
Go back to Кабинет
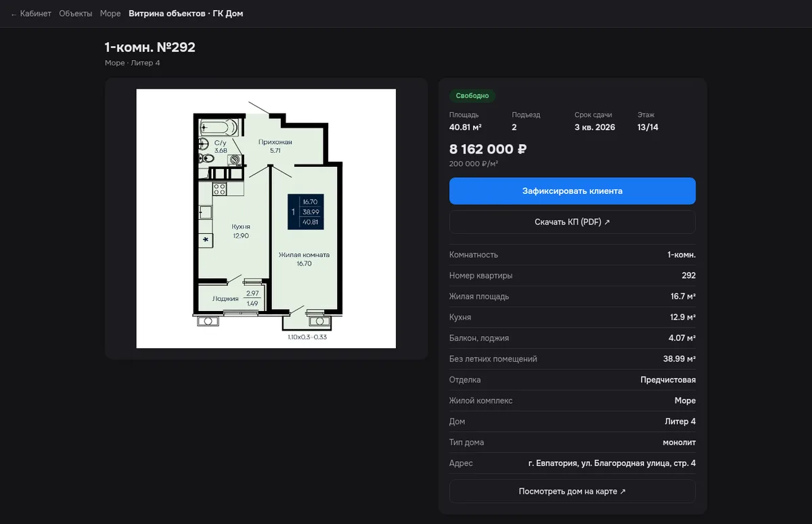31,14
